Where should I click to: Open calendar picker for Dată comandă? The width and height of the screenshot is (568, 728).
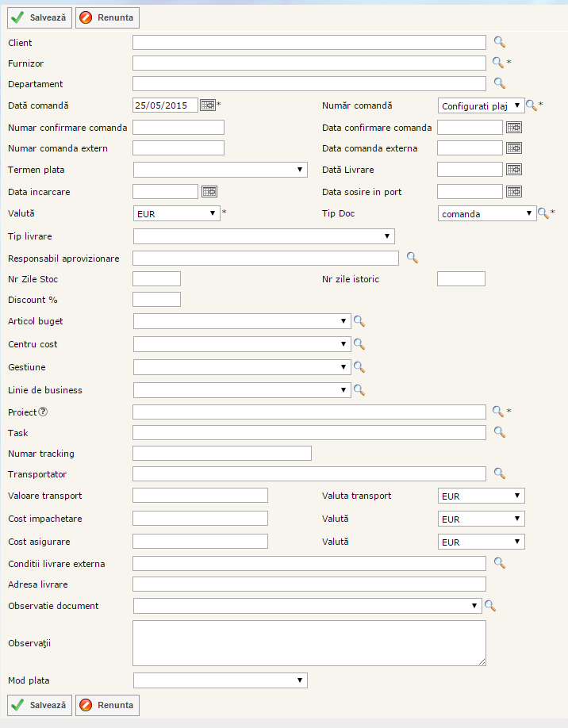click(208, 105)
